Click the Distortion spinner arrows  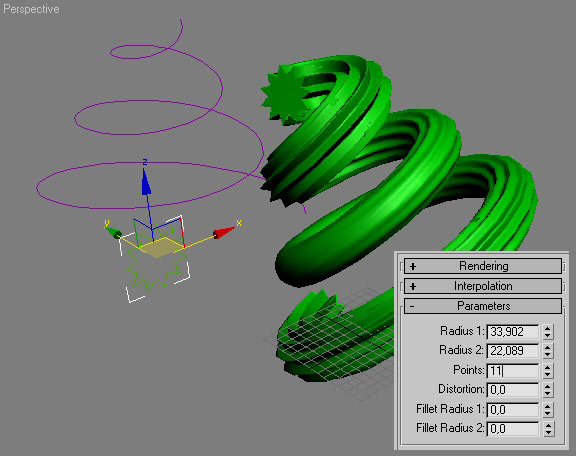(548, 389)
